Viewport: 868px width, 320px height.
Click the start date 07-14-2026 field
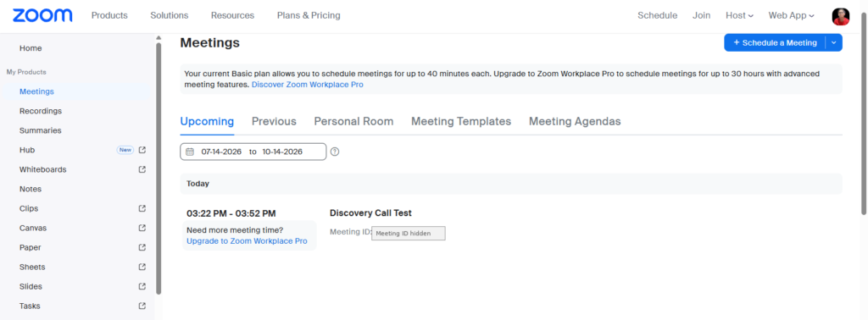coord(221,152)
